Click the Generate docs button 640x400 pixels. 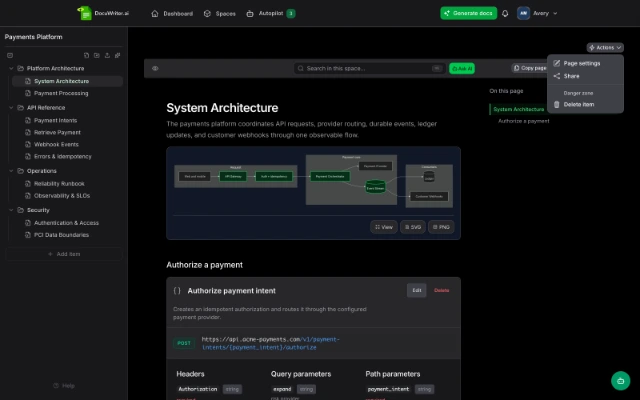[x=469, y=13]
